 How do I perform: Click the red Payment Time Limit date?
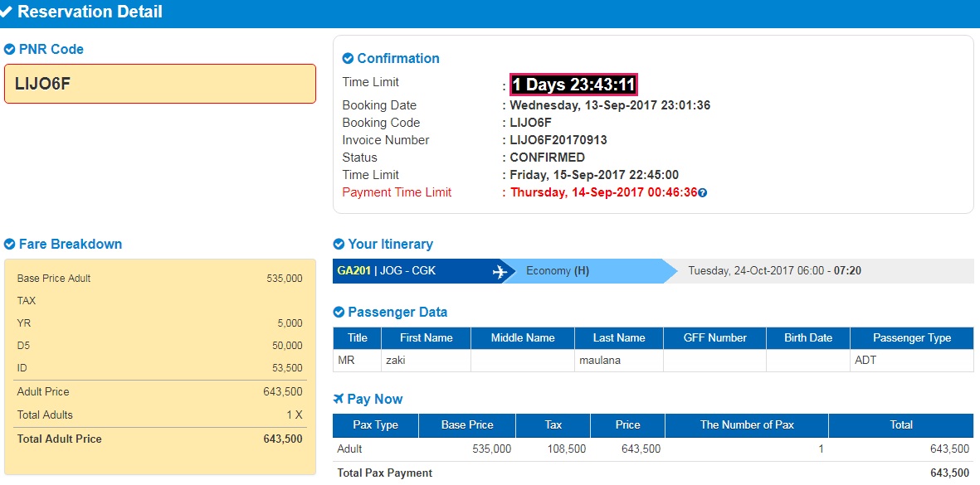(603, 192)
